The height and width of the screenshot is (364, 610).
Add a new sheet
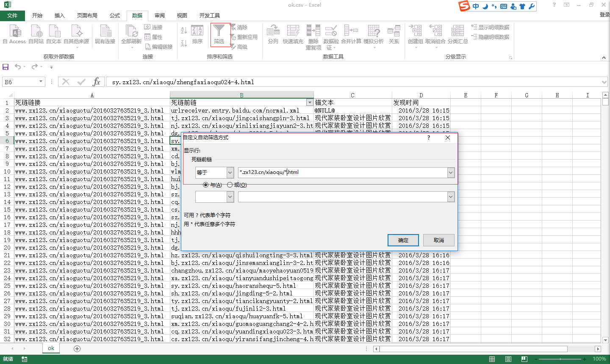[x=77, y=349]
